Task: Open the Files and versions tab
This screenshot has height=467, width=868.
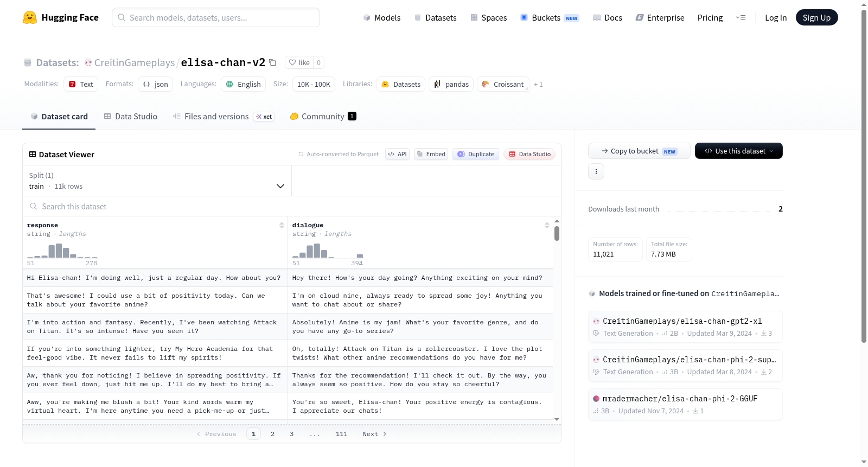Action: pos(224,117)
